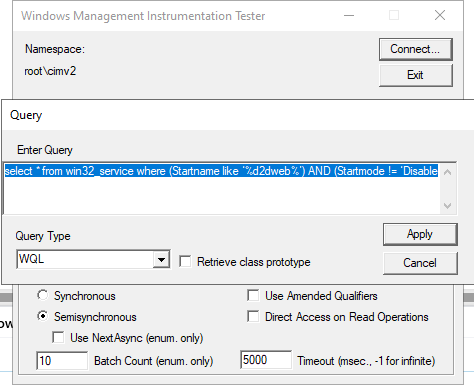Click query box scroll up arrow
Screen dimensions: 474x387
[x=448, y=172]
